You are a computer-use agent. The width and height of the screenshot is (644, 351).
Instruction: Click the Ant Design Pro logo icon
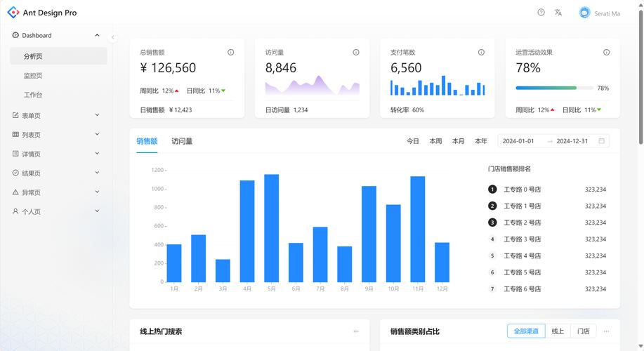13,13
